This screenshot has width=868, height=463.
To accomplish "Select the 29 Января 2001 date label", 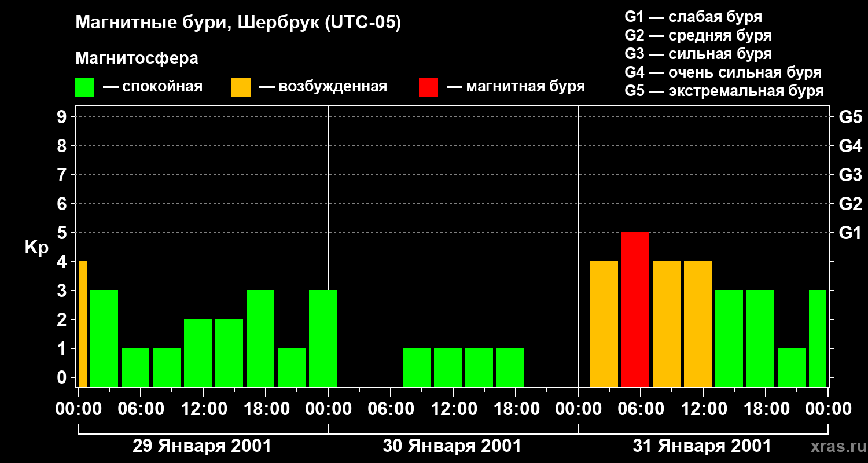I will tap(202, 446).
